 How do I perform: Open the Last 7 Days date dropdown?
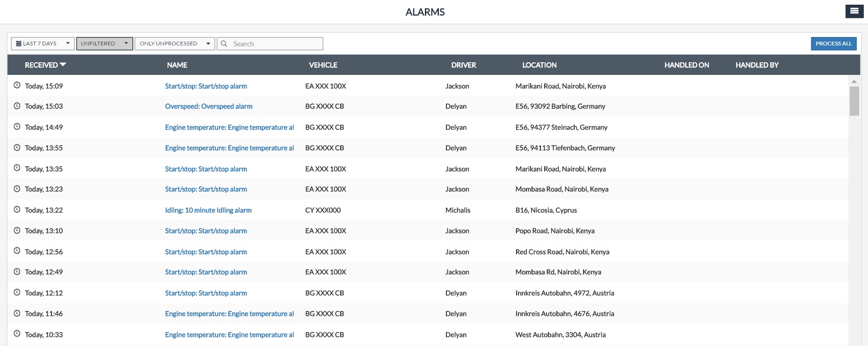43,44
